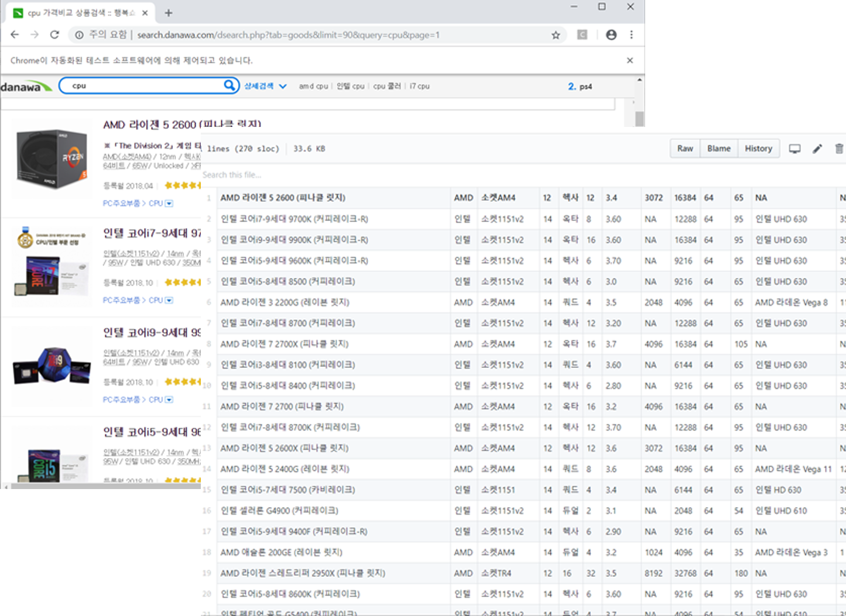
Task: Click the Raw button
Action: (685, 149)
